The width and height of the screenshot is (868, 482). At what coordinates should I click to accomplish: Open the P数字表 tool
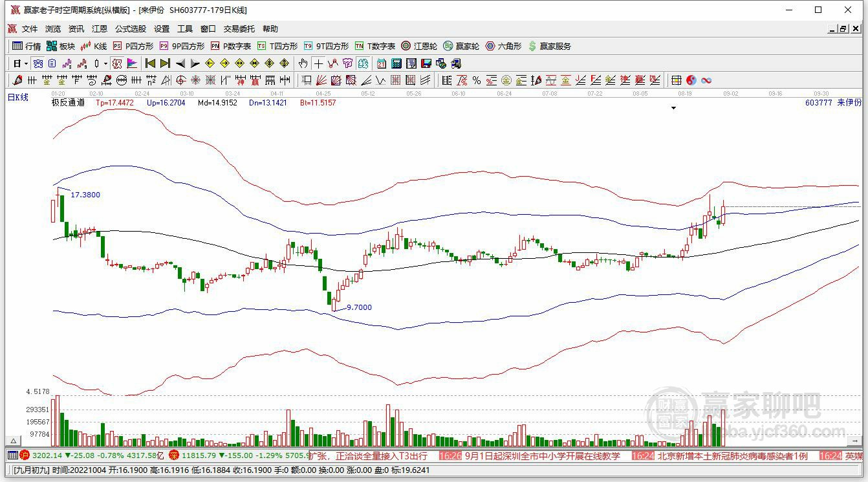pyautogui.click(x=231, y=46)
